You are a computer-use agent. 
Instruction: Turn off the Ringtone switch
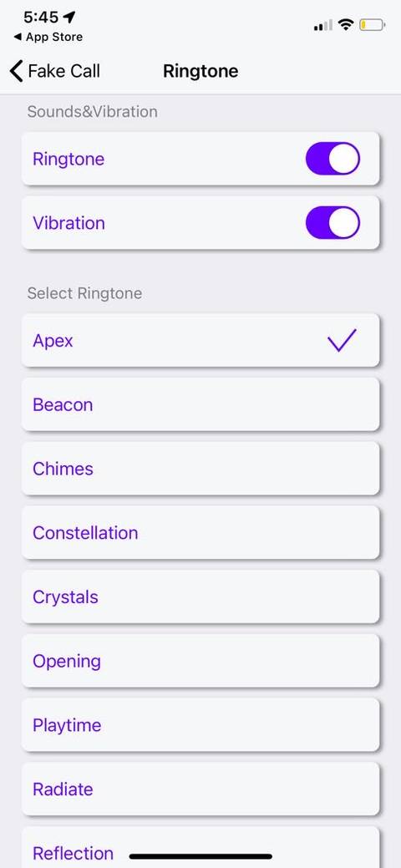click(x=332, y=159)
